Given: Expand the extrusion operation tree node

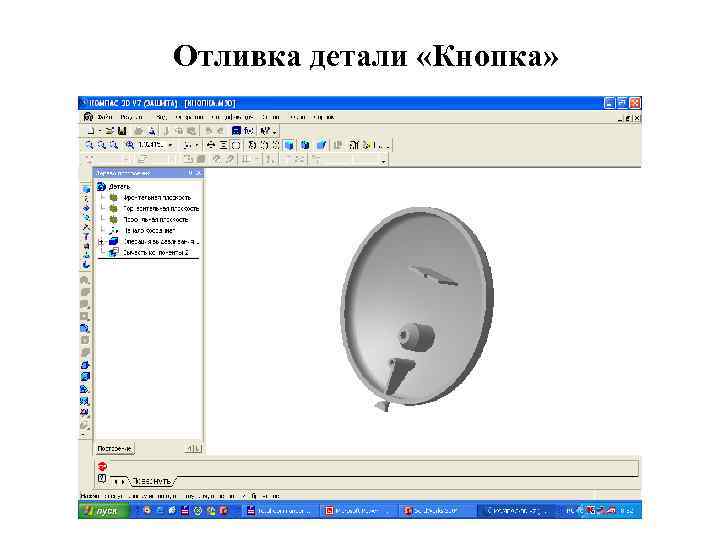Looking at the screenshot, I should tap(101, 242).
